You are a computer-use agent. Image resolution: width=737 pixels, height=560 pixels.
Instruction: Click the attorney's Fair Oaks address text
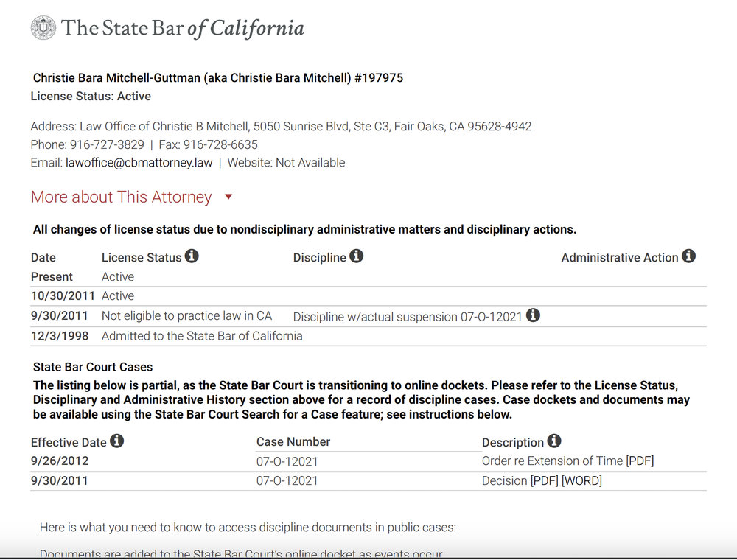[280, 126]
